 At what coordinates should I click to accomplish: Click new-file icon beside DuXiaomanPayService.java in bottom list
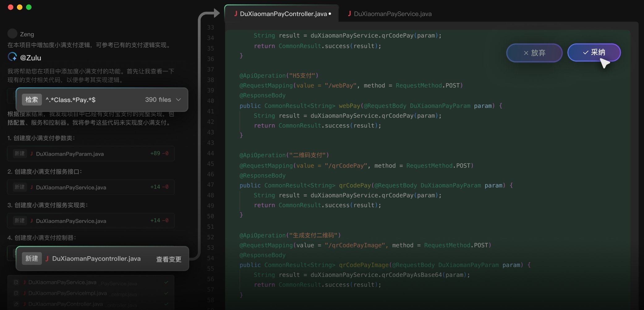[x=16, y=282]
